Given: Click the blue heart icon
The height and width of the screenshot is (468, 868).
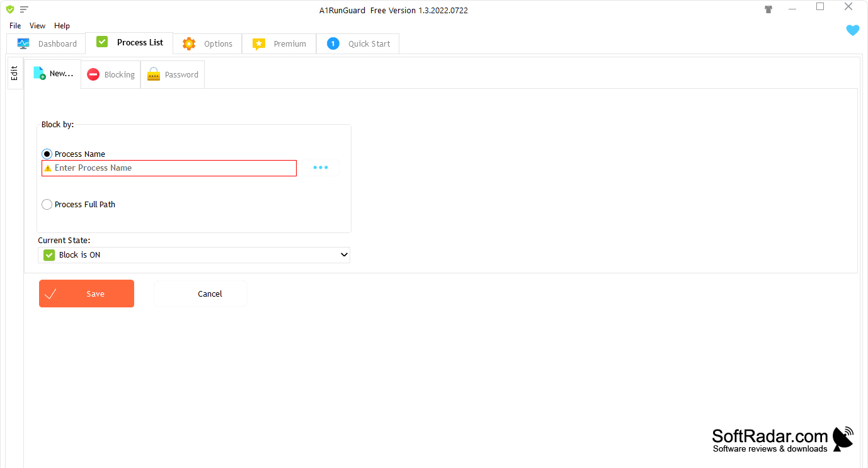Looking at the screenshot, I should 852,30.
